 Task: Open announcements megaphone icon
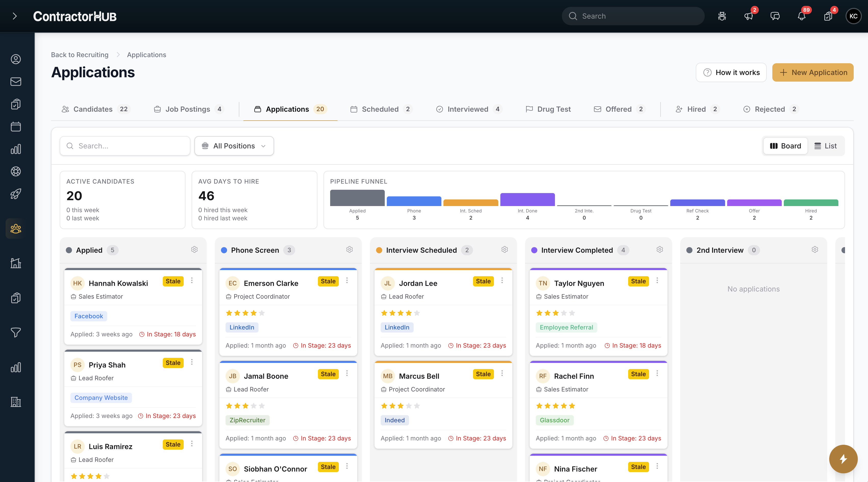tap(748, 16)
